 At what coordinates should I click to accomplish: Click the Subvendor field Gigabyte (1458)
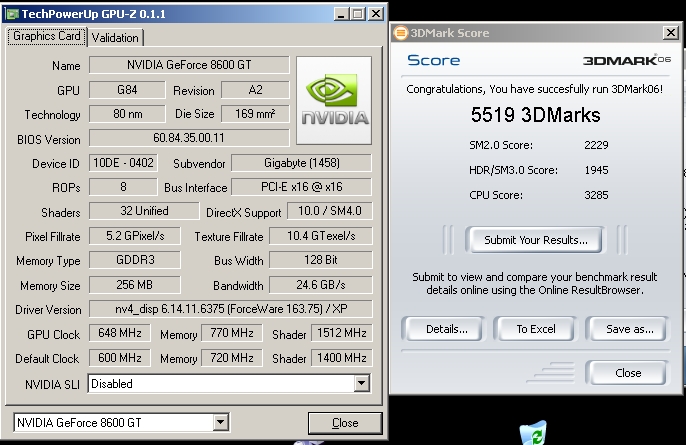pos(301,163)
